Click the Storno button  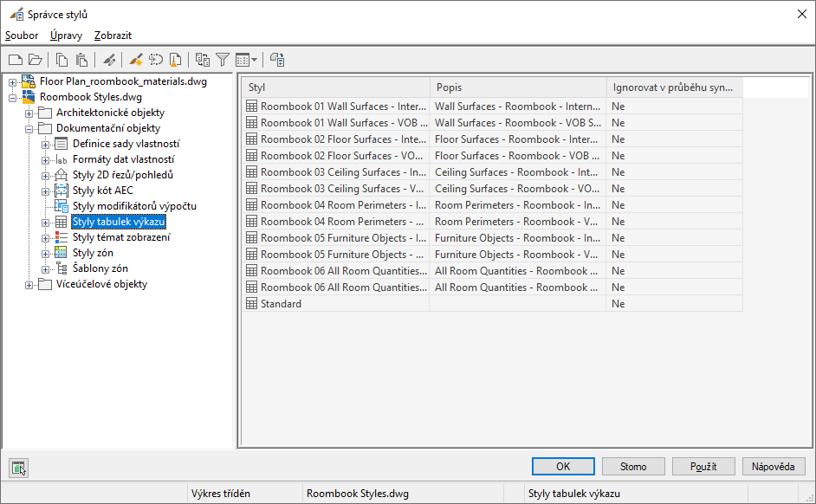pos(633,467)
